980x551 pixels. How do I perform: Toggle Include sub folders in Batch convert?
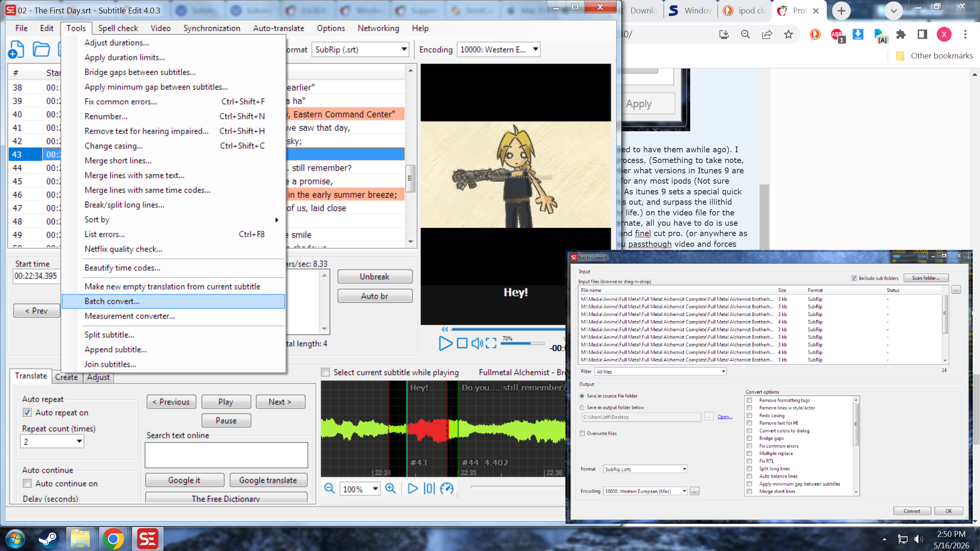(854, 278)
